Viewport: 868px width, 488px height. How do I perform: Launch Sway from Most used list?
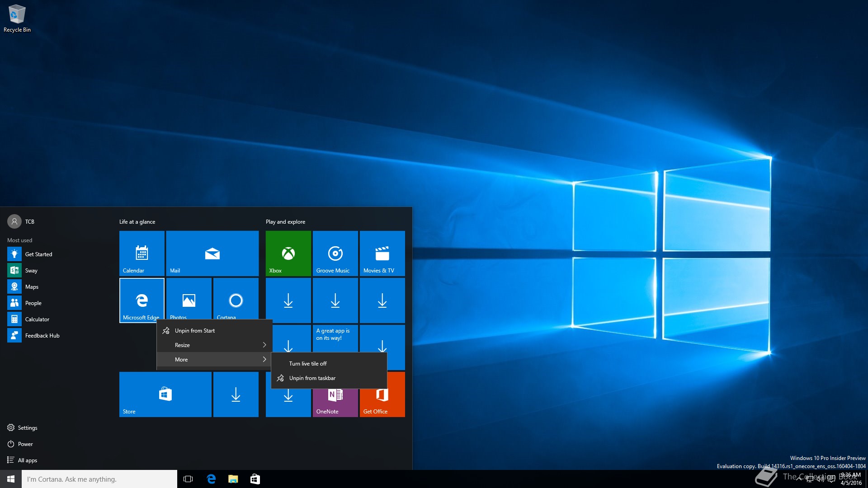pyautogui.click(x=31, y=270)
